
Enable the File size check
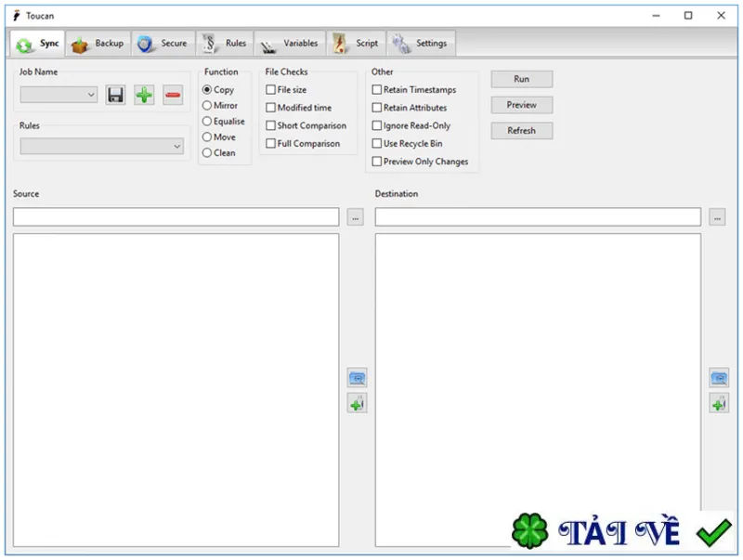coord(286,89)
